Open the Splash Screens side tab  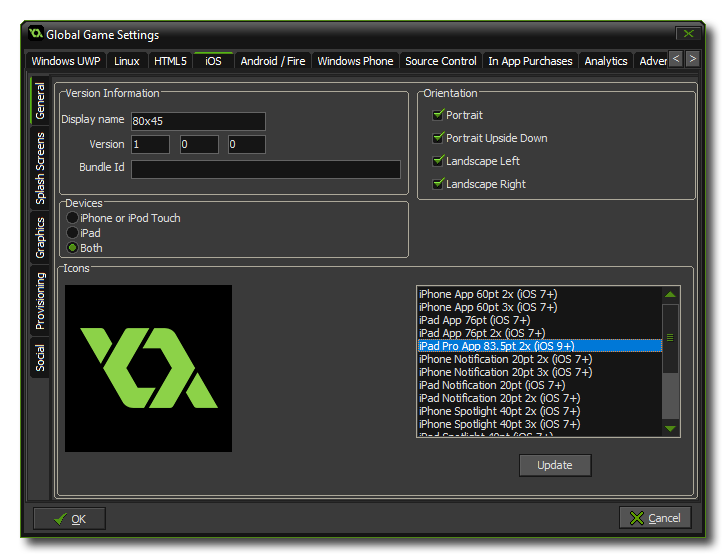(41, 168)
